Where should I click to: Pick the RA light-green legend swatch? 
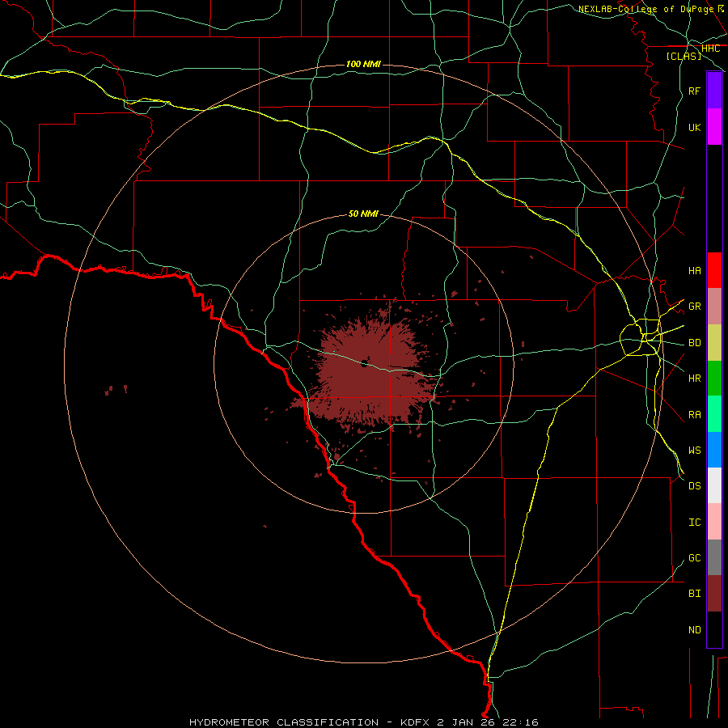[714, 414]
